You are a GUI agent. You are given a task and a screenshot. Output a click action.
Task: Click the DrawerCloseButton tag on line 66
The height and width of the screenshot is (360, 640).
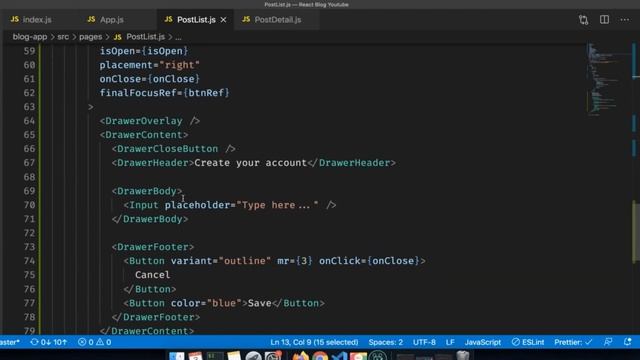[x=173, y=149]
